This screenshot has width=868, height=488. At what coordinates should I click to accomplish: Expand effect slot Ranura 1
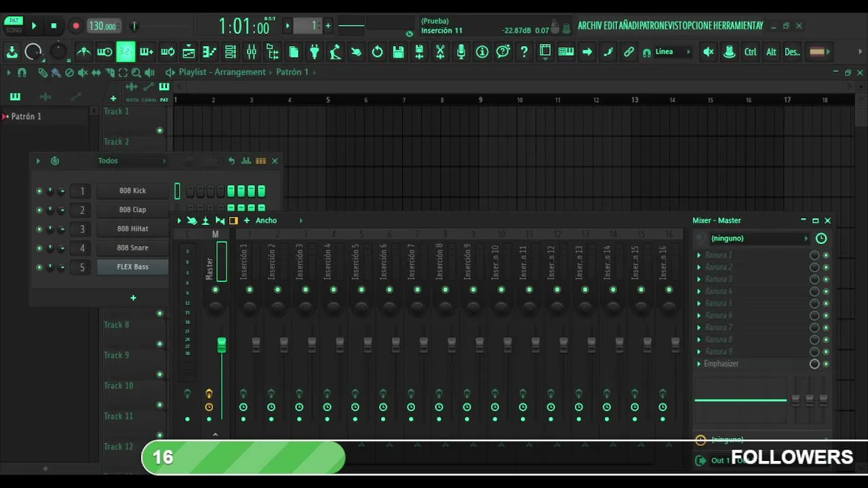click(699, 256)
